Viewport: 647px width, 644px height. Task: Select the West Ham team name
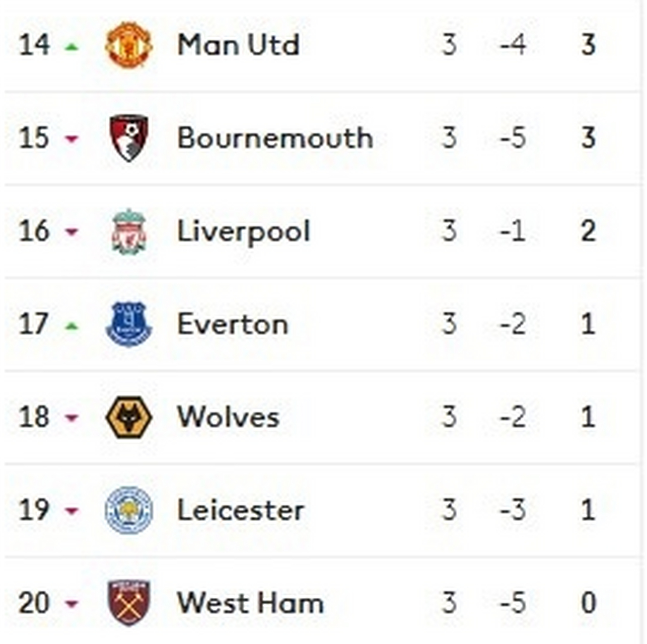point(250,603)
